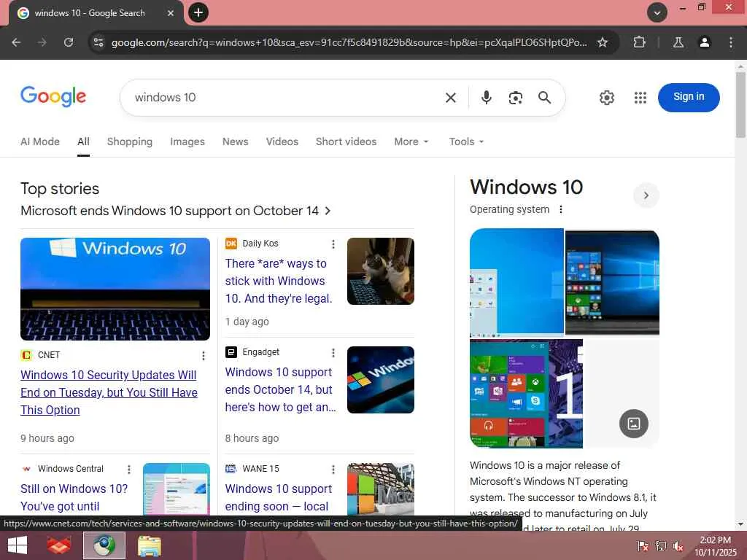Open tab search dropdown in title bar
The image size is (747, 560).
point(657,13)
